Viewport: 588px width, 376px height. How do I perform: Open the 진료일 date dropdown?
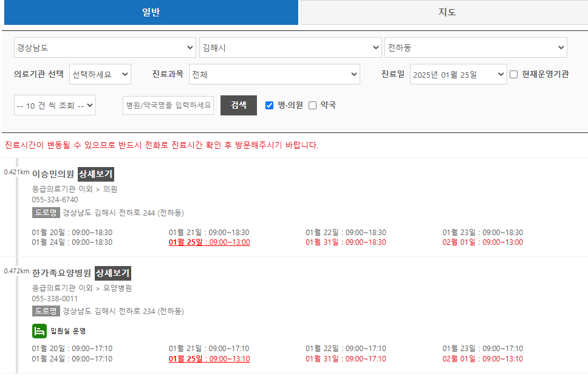click(x=458, y=74)
